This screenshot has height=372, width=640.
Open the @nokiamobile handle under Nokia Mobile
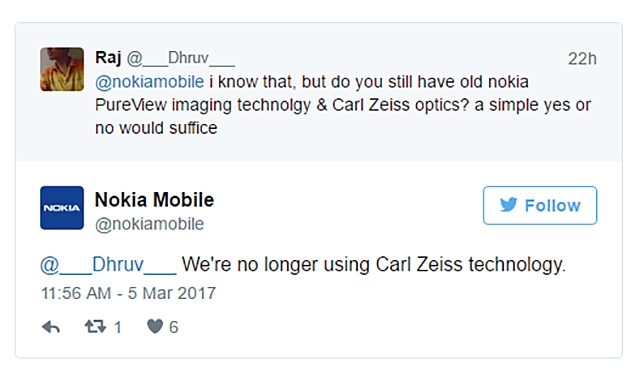click(149, 224)
